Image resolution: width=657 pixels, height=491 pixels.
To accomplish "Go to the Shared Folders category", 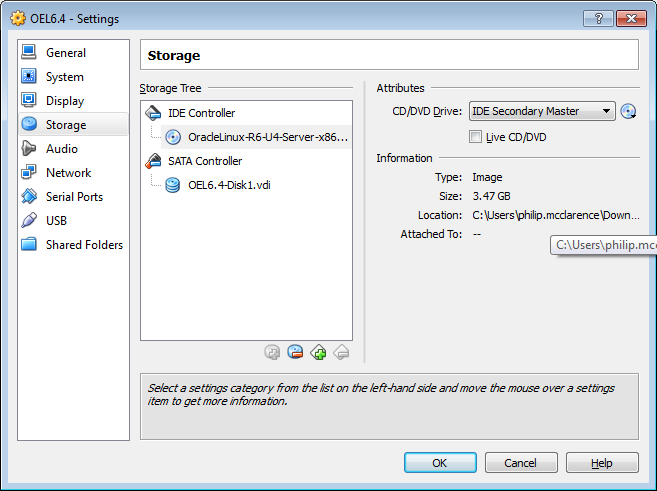I will (x=84, y=245).
